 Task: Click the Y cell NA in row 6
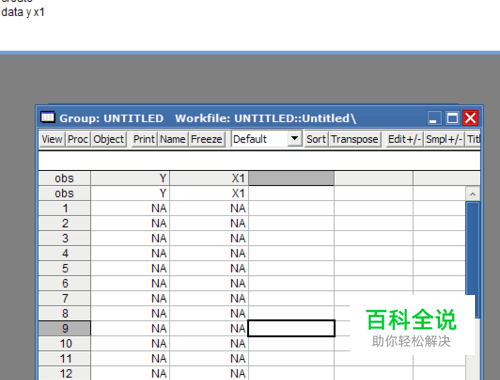(130, 283)
